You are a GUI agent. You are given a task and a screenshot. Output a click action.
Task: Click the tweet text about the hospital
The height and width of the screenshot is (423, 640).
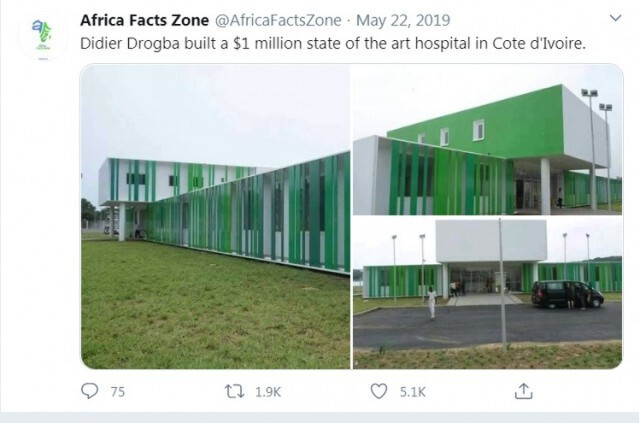(333, 43)
